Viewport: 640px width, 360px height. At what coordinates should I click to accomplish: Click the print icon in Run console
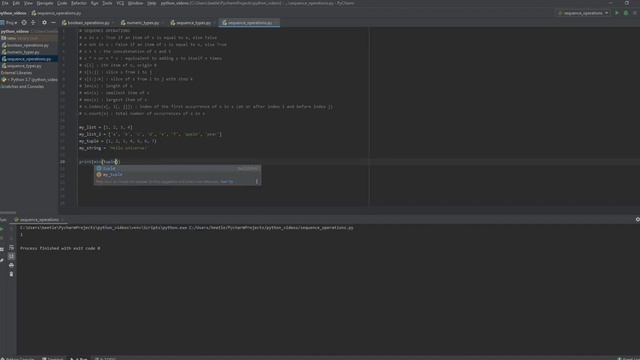[x=11, y=265]
